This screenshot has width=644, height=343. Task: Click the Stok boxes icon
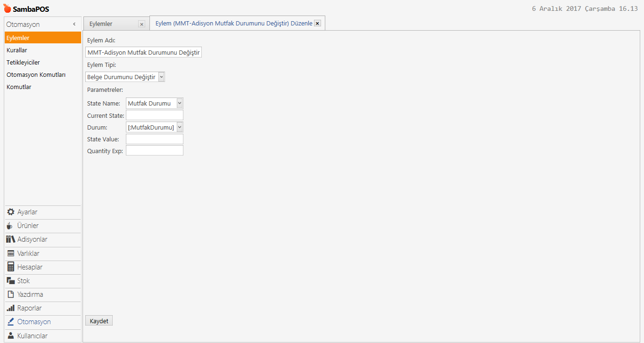pyautogui.click(x=11, y=281)
